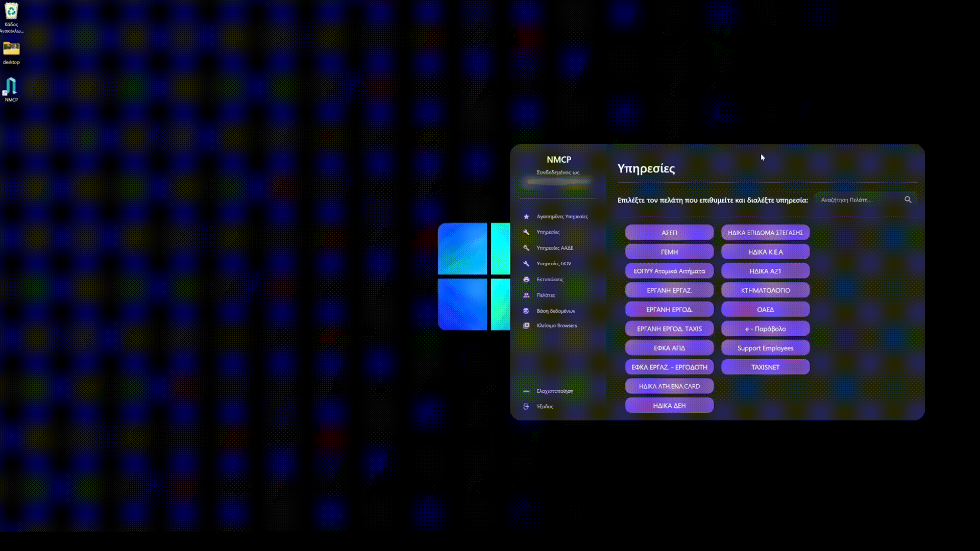Click the people icon for Πελάτες
Image resolution: width=980 pixels, height=551 pixels.
[x=526, y=295]
